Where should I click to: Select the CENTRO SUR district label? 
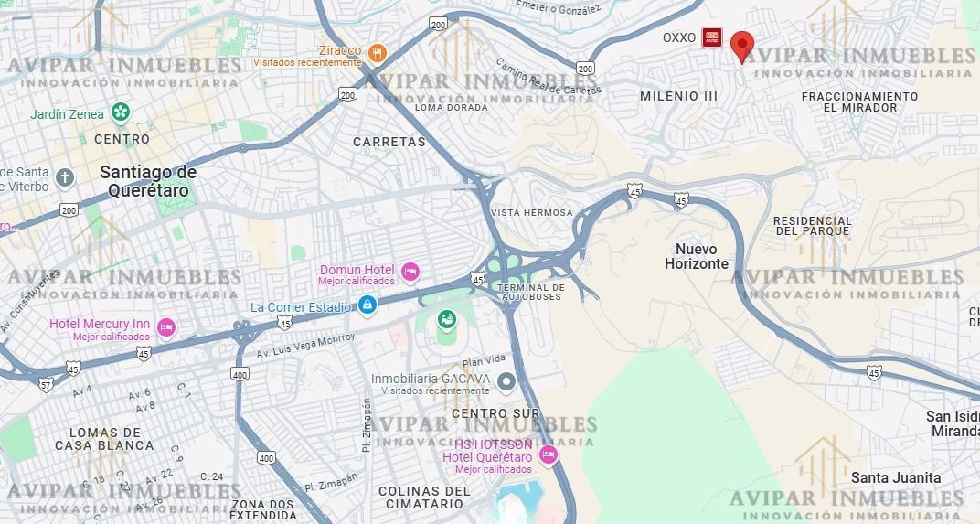click(x=495, y=413)
